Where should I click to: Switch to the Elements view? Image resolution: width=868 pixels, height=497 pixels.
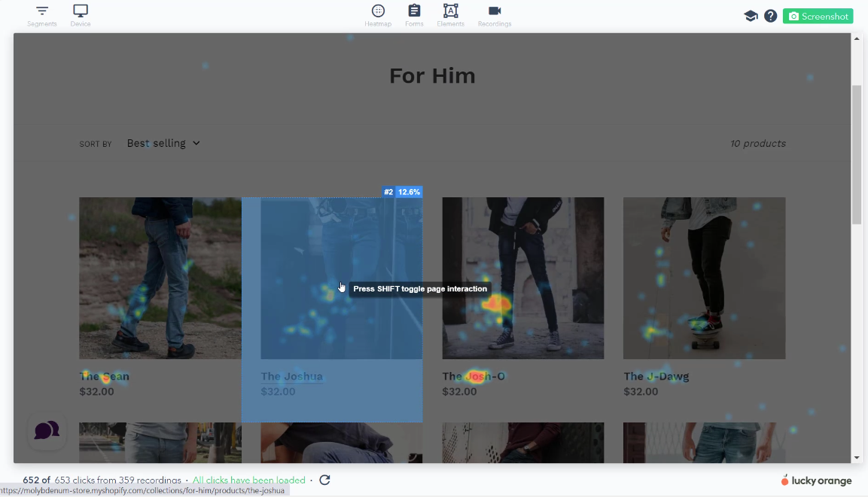coord(451,16)
